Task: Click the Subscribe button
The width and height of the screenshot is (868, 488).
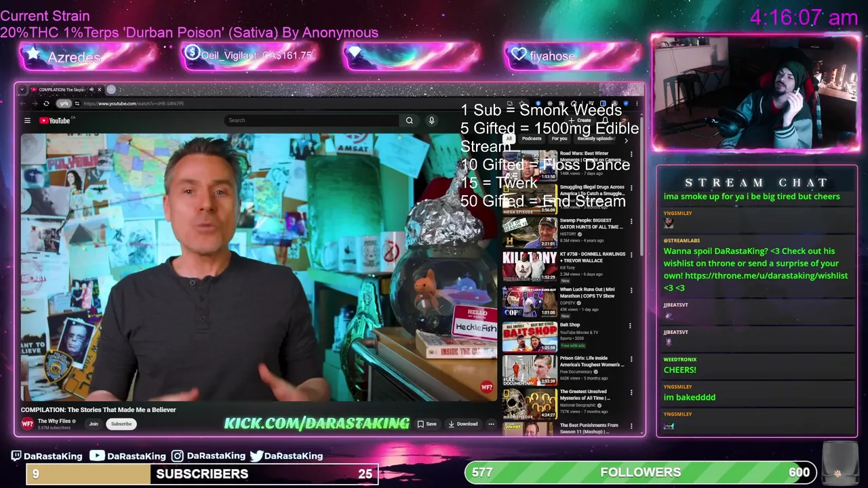Action: (121, 424)
